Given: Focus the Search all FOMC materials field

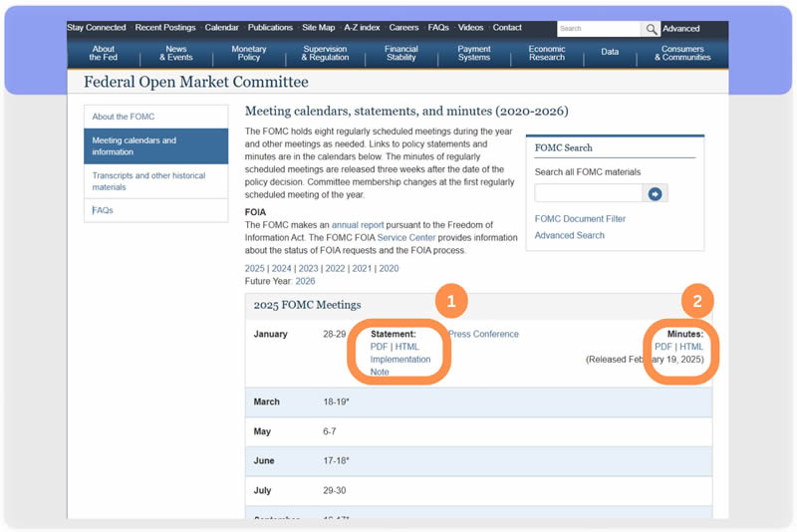Looking at the screenshot, I should click(x=588, y=193).
